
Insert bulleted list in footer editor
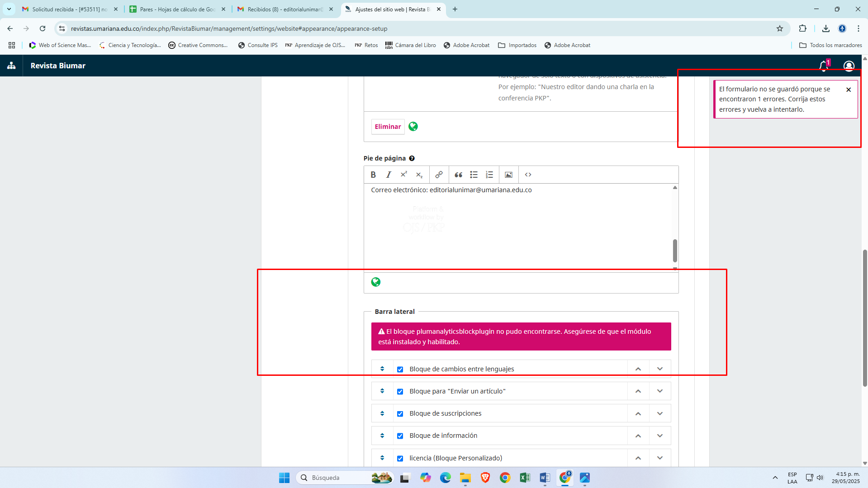click(474, 175)
